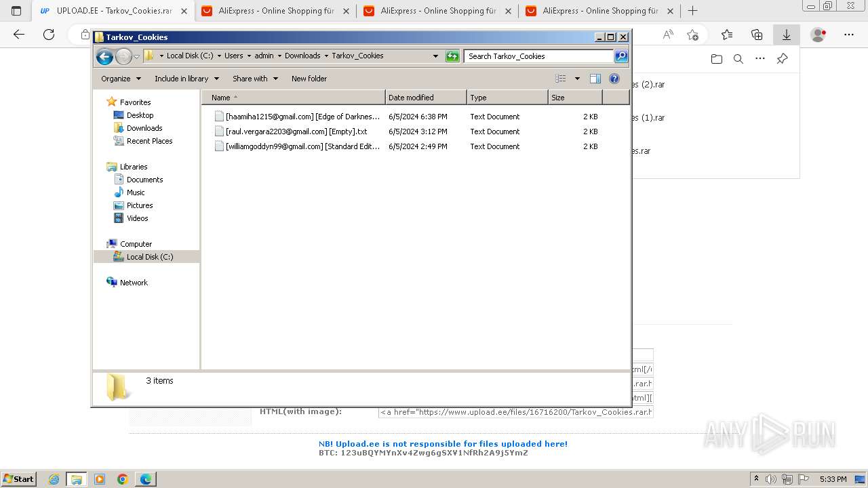Toggle the preview pane button
Viewport: 868px width, 488px height.
coord(595,79)
